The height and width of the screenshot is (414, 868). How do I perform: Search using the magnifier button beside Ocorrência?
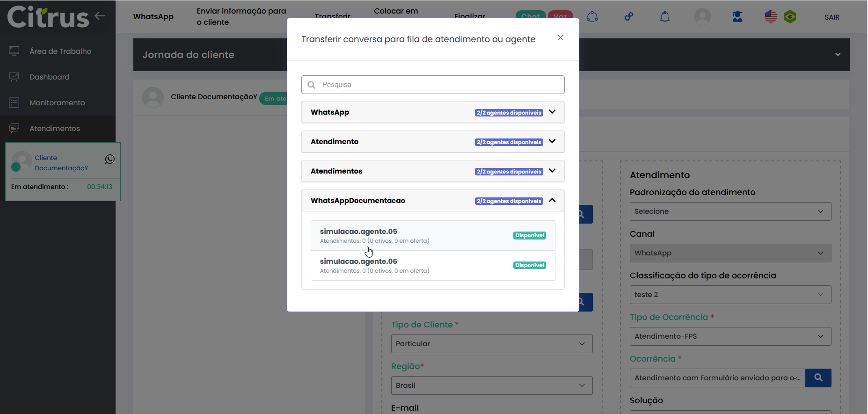[818, 378]
